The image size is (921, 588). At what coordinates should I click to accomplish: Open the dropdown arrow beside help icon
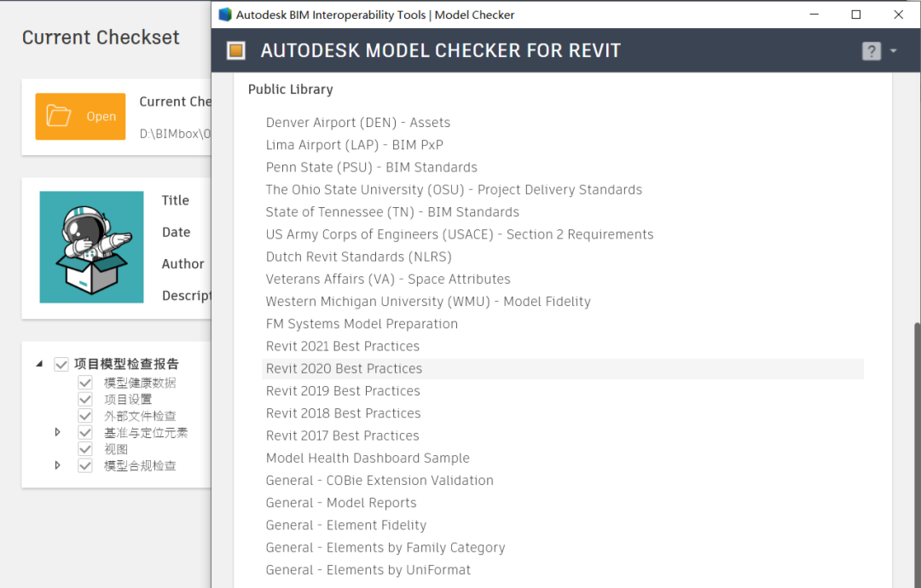893,51
